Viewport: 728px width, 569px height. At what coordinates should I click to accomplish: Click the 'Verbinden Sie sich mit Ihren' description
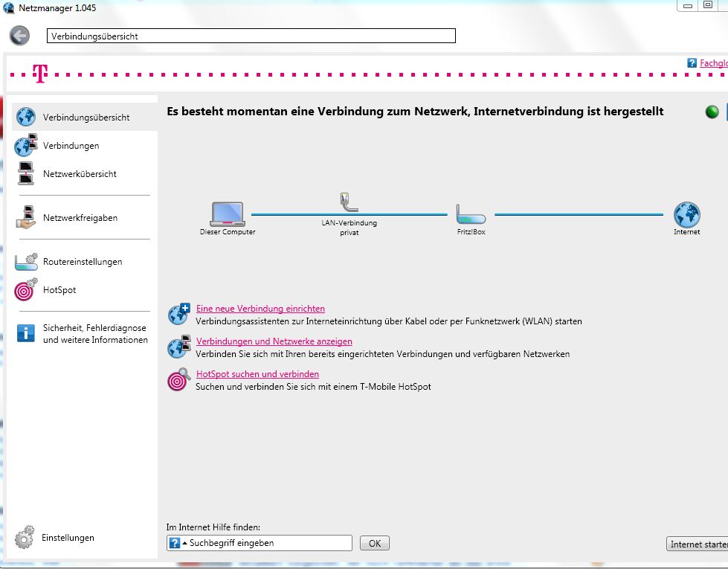click(382, 354)
